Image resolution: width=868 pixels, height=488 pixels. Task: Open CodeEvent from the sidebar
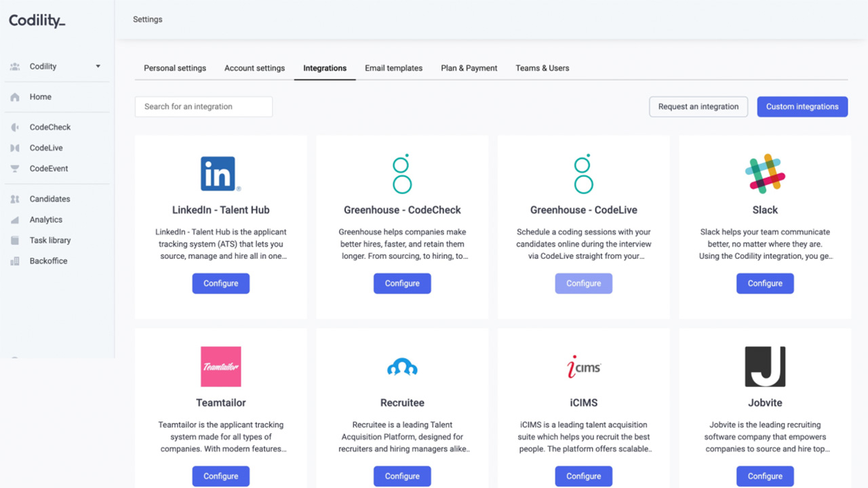point(49,169)
